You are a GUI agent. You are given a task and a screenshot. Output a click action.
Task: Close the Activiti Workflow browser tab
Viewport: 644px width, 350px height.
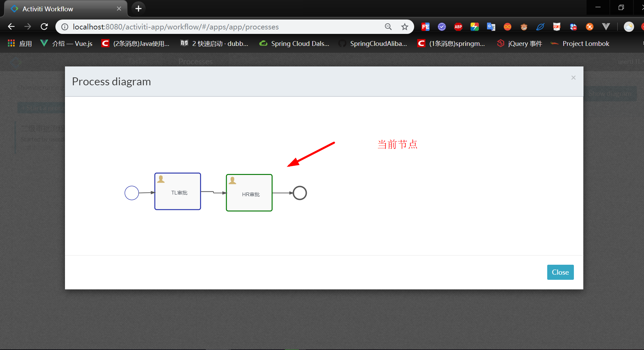click(119, 9)
